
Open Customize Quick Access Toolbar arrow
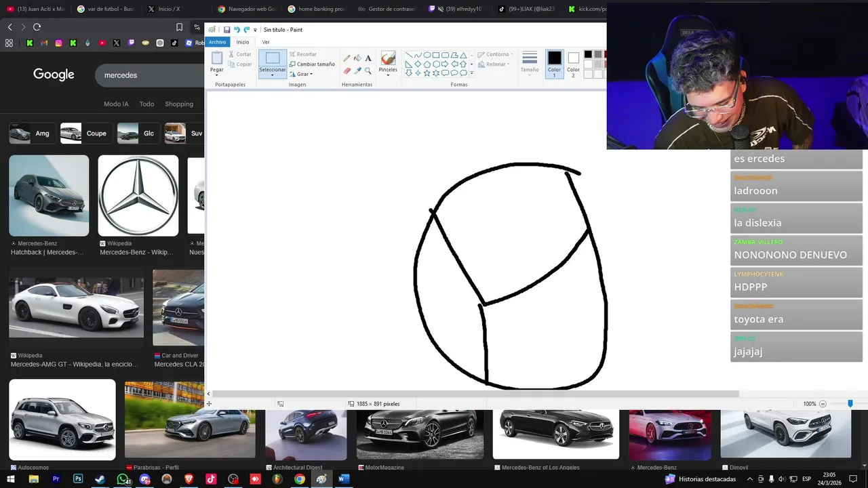255,30
